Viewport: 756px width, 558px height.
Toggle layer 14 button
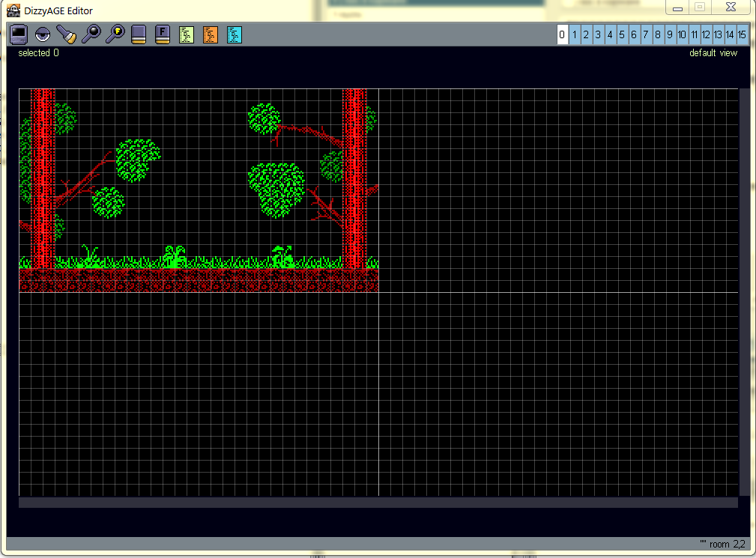[x=731, y=34]
